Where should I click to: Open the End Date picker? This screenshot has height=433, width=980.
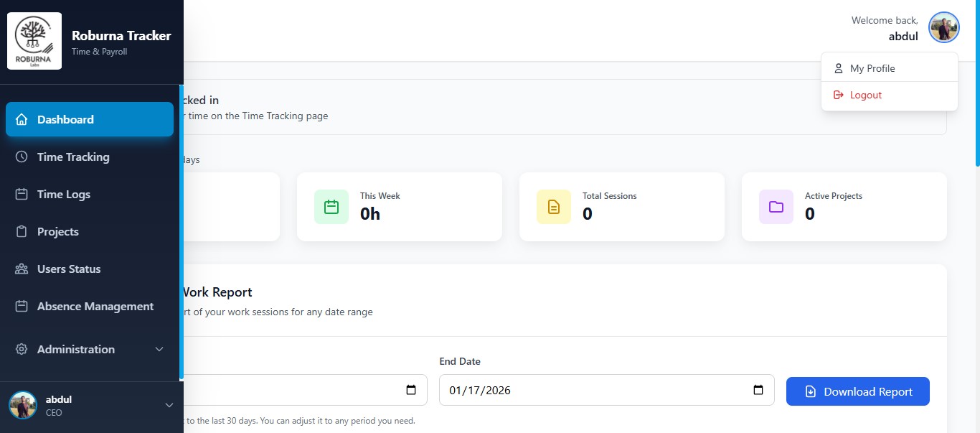click(x=758, y=390)
